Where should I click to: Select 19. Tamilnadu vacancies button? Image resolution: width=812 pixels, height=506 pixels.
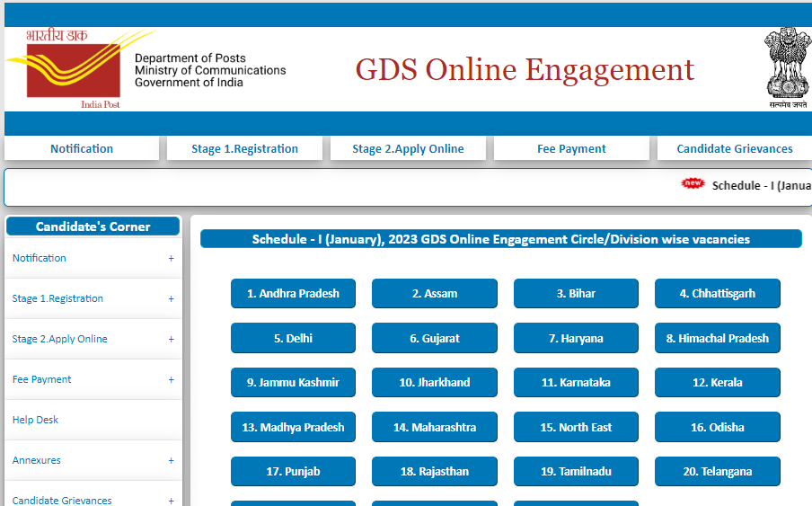576,471
